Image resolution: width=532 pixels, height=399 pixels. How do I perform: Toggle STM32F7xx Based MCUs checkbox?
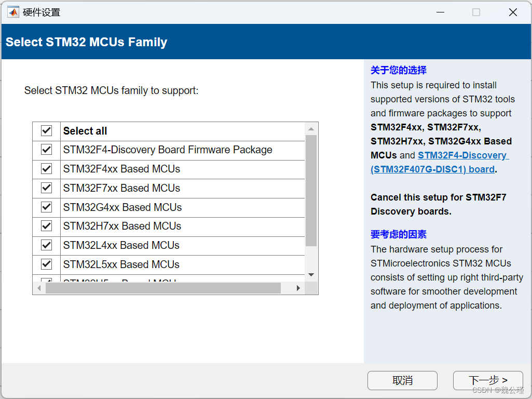point(47,188)
